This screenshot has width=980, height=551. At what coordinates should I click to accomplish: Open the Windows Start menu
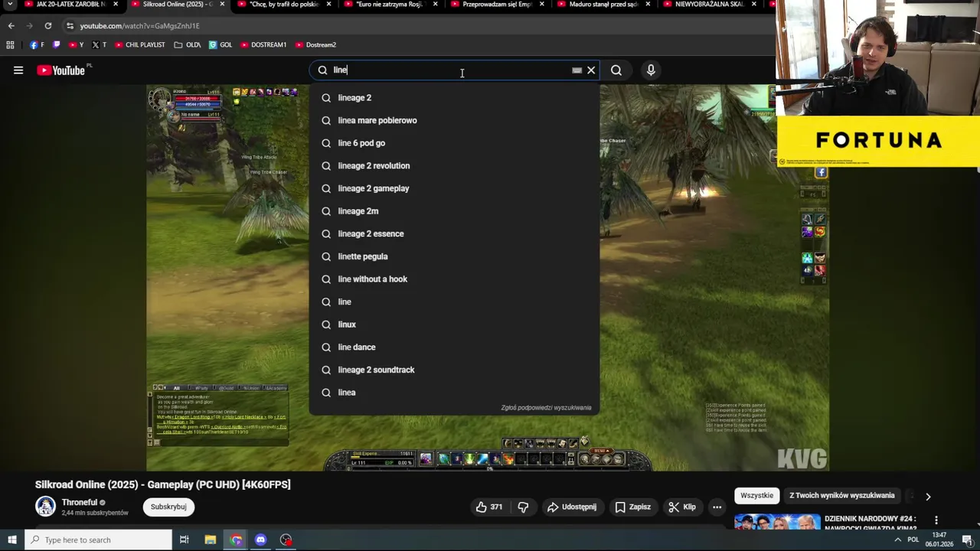pos(11,540)
